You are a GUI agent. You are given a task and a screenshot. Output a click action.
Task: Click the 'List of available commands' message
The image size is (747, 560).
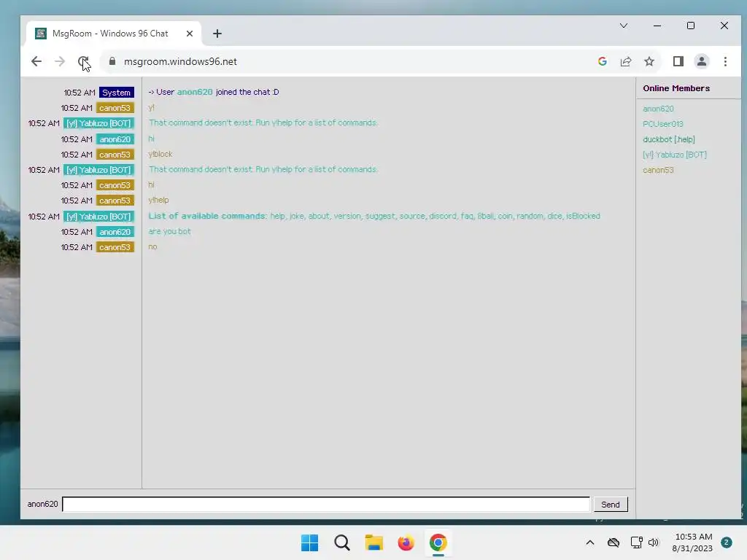374,216
